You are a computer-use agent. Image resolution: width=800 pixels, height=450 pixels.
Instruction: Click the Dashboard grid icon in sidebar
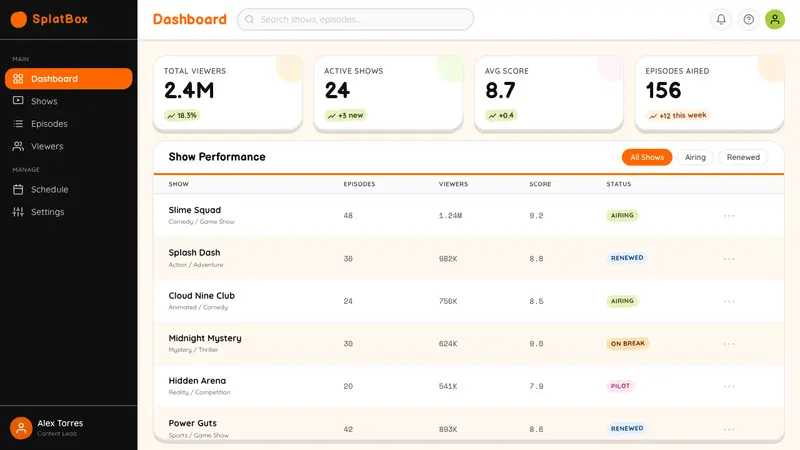pos(18,79)
